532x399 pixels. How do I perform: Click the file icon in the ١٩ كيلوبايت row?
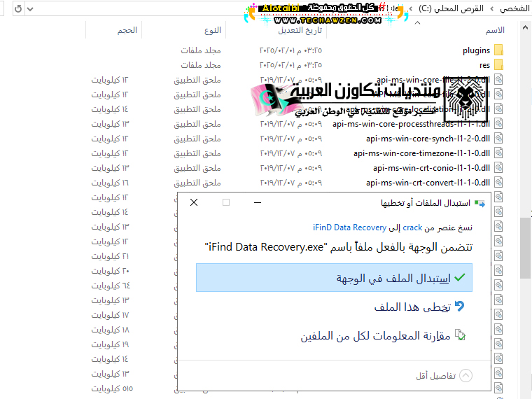point(498,344)
